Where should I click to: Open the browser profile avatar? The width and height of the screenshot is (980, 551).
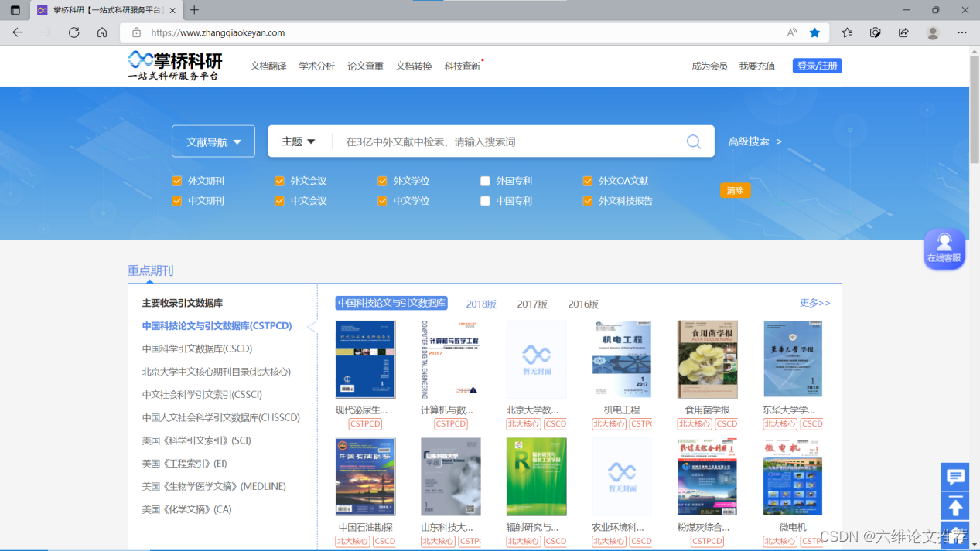coord(933,32)
